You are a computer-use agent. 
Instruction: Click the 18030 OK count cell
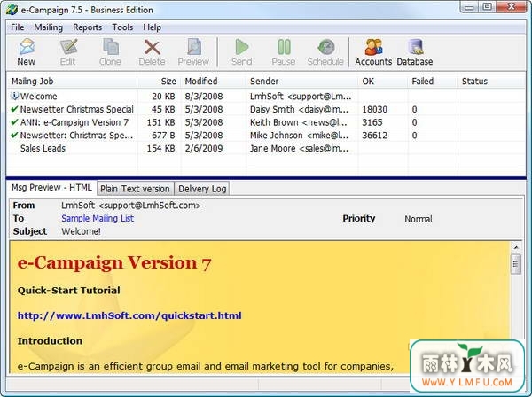(x=374, y=109)
